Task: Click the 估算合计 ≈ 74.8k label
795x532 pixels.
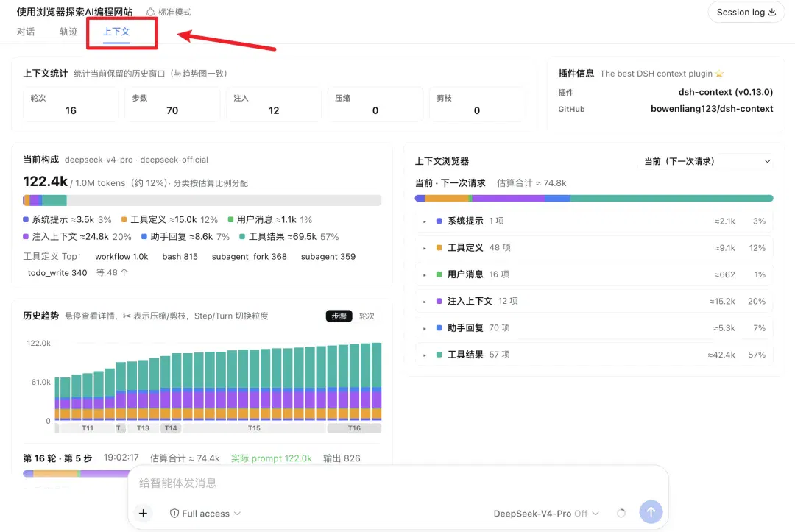Action: (x=531, y=183)
